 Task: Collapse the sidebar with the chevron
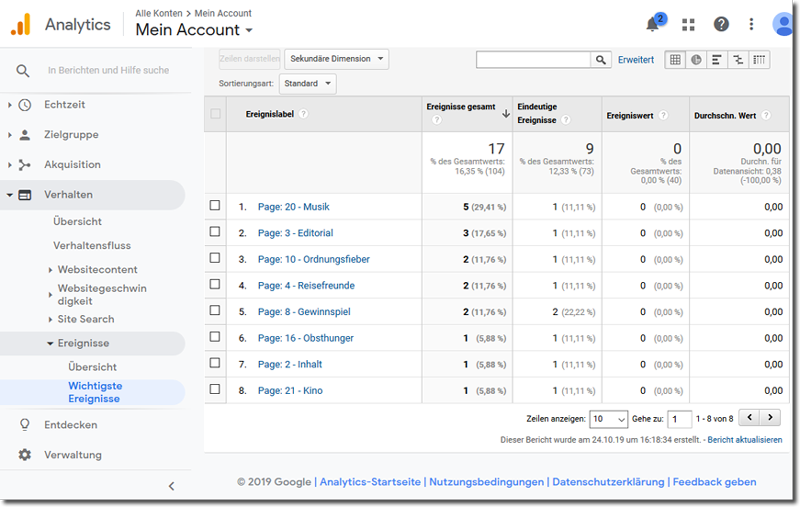tap(171, 486)
